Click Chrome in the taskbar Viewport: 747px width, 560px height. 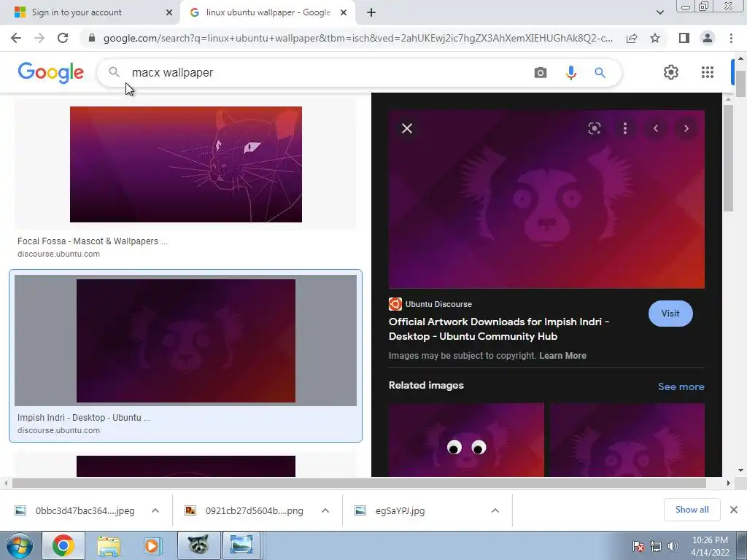pyautogui.click(x=63, y=545)
